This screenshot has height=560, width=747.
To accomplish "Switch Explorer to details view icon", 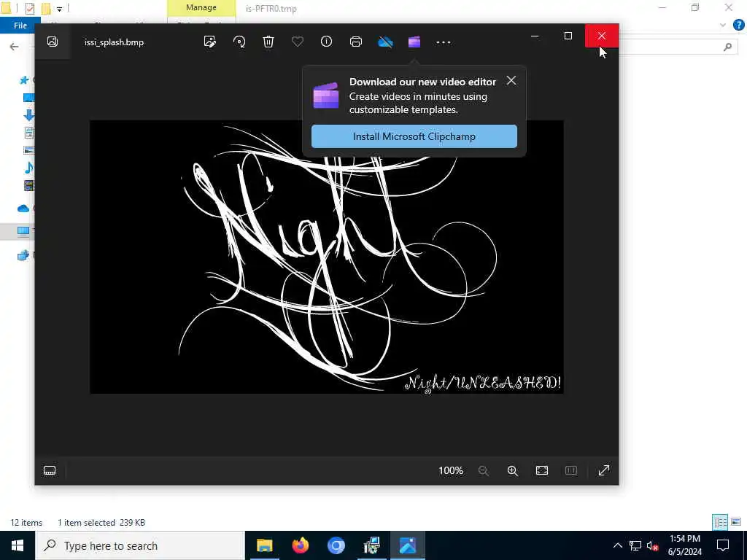I will click(720, 522).
